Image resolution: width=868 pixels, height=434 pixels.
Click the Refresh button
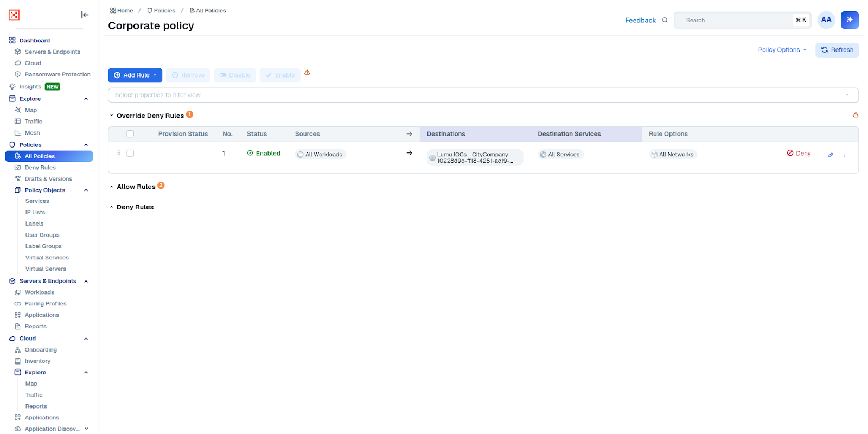coord(837,50)
